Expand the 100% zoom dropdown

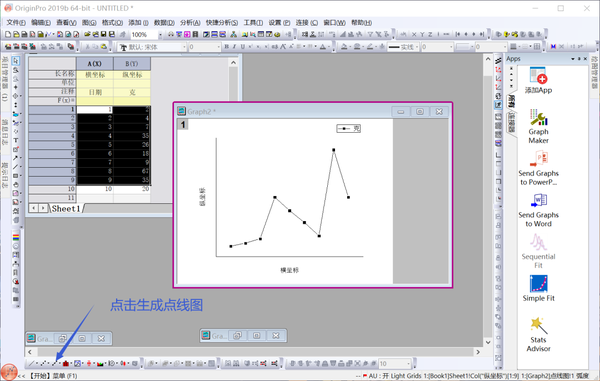pyautogui.click(x=160, y=35)
